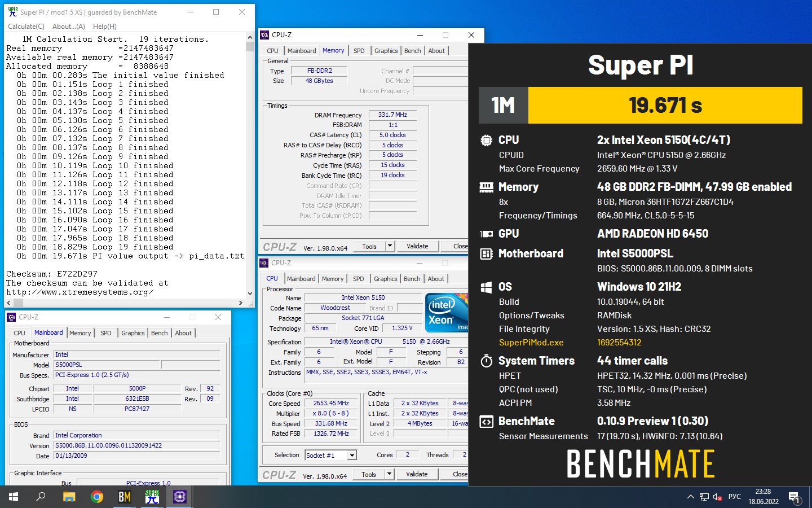The height and width of the screenshot is (508, 812).
Task: Click BenchMate System Timers stopwatch icon
Action: 486,361
